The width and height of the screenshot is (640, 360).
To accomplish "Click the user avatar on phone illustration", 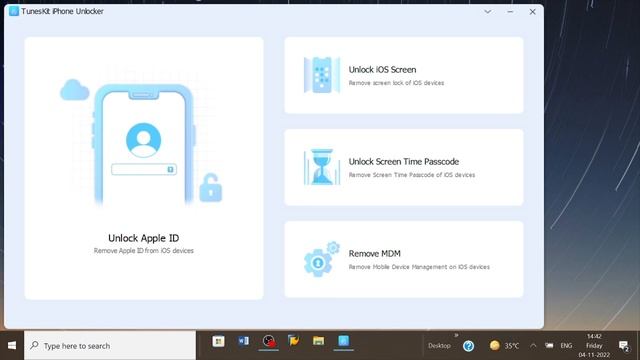I will tap(143, 140).
